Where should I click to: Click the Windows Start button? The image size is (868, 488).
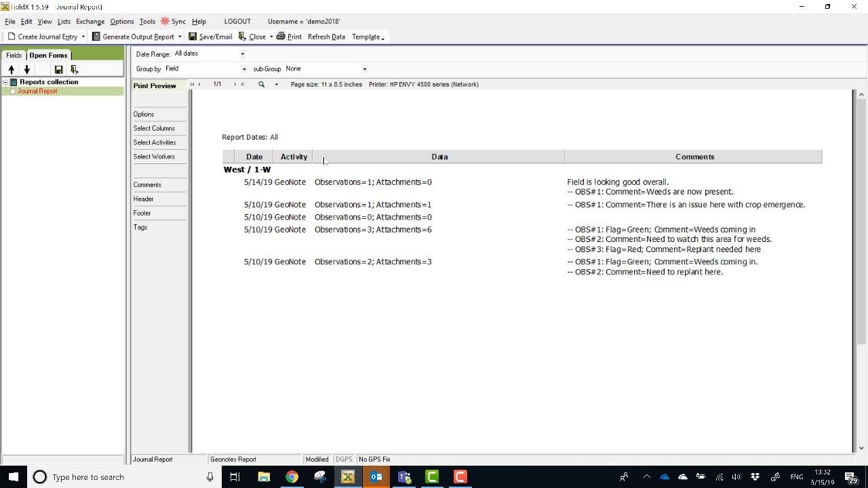(13, 477)
